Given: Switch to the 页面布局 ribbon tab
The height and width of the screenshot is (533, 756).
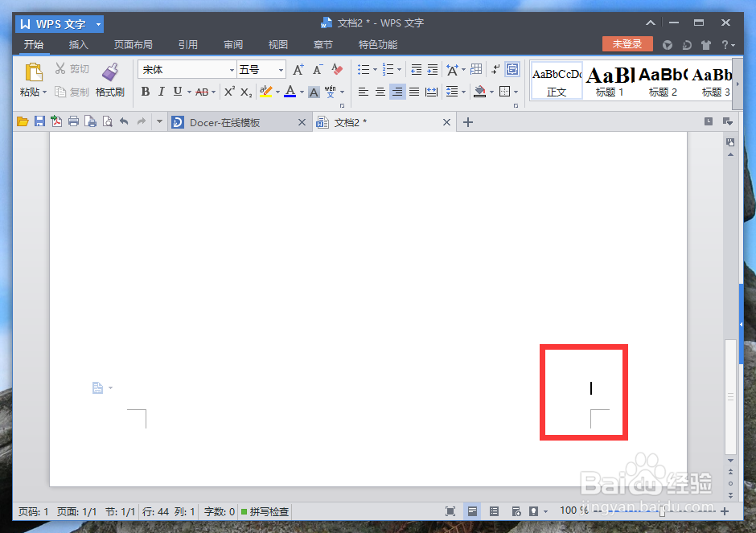Looking at the screenshot, I should 134,45.
